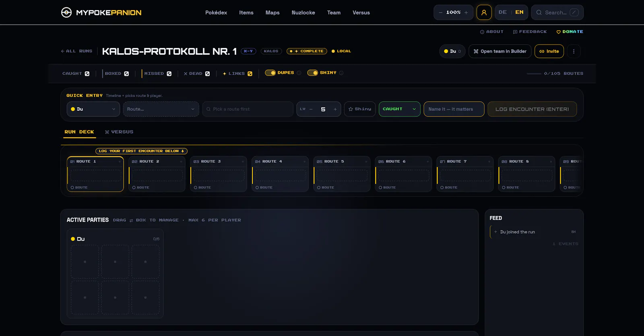Open the three-dot run options menu

click(574, 51)
